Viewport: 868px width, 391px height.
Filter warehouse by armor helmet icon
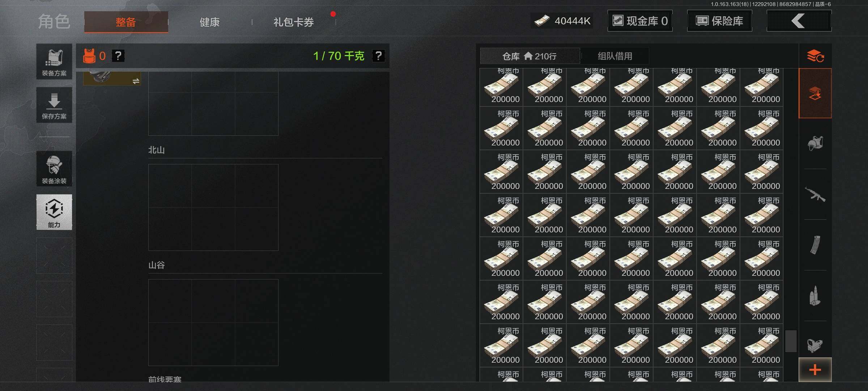tap(815, 143)
